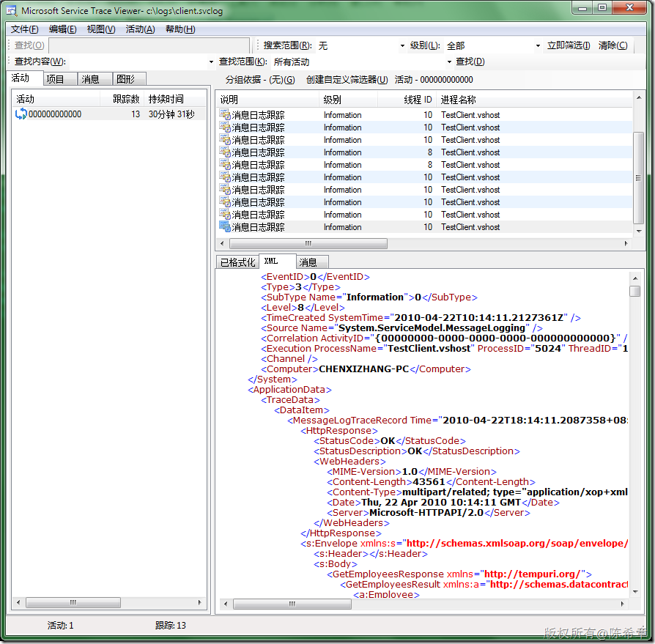Click the XML pane scroll-right arrow
Image resolution: width=655 pixels, height=644 pixels.
[x=623, y=604]
